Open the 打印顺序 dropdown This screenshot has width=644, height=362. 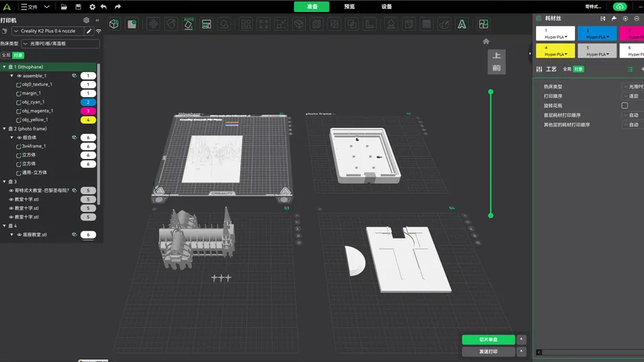click(x=633, y=96)
